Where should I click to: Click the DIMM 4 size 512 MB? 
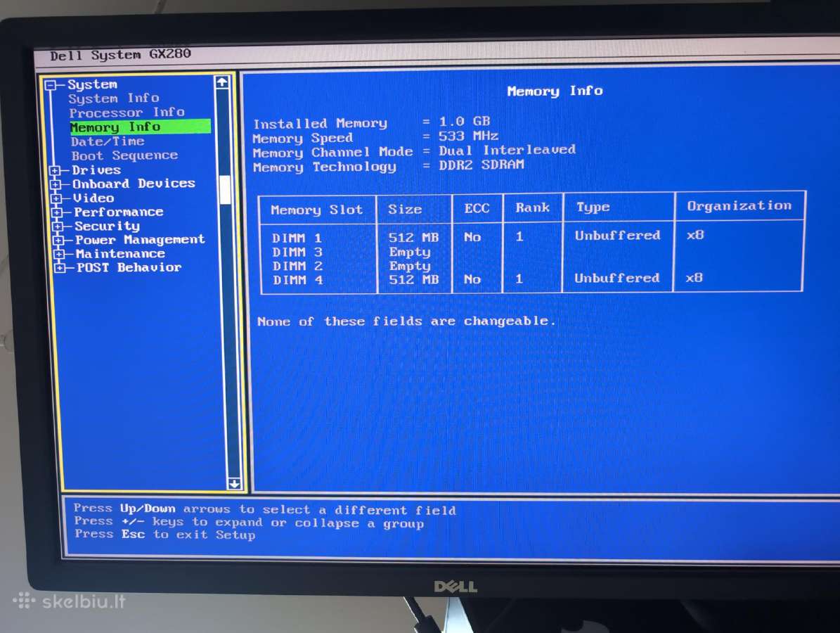point(413,279)
